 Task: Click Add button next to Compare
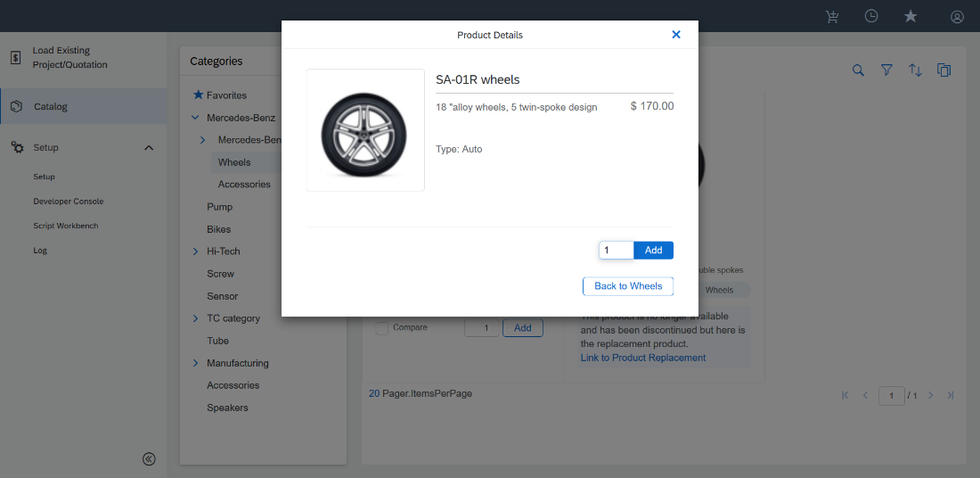[x=522, y=328]
